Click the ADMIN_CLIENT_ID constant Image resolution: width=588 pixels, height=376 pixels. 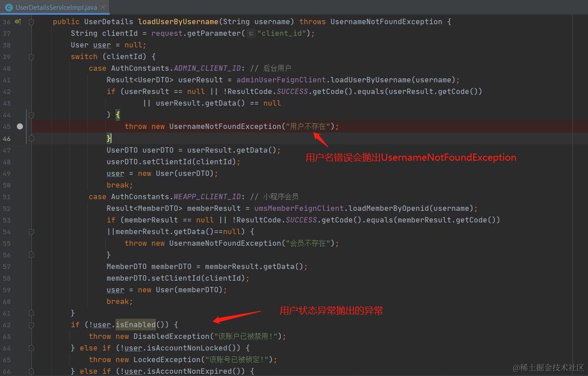point(207,68)
